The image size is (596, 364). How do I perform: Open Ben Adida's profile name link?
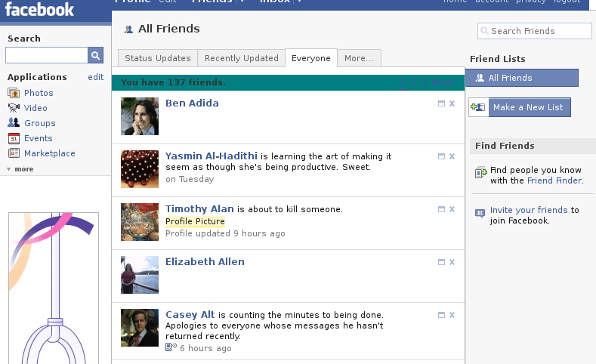[x=192, y=103]
